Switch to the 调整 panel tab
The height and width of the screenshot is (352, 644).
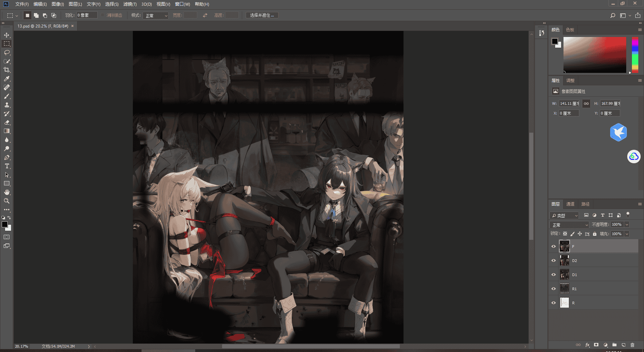click(x=570, y=80)
